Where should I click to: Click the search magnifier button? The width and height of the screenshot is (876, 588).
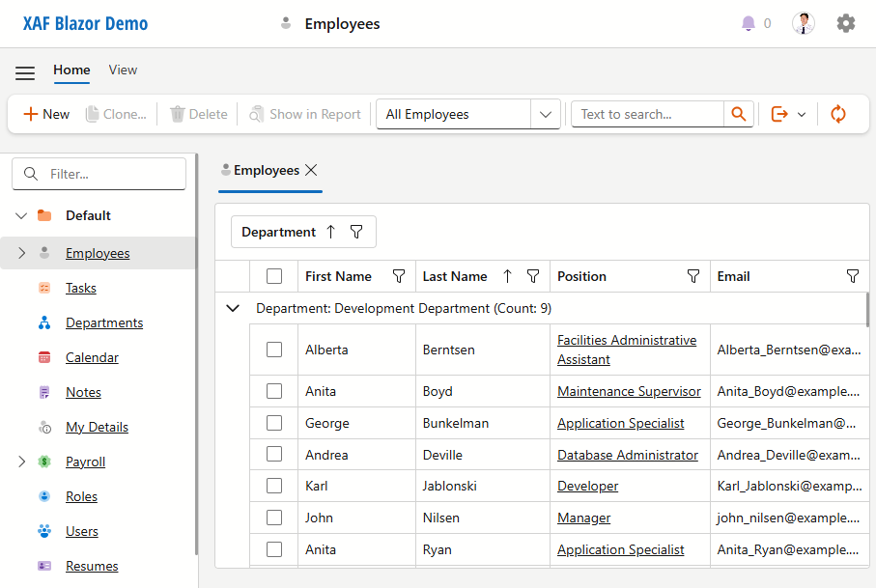pos(739,114)
